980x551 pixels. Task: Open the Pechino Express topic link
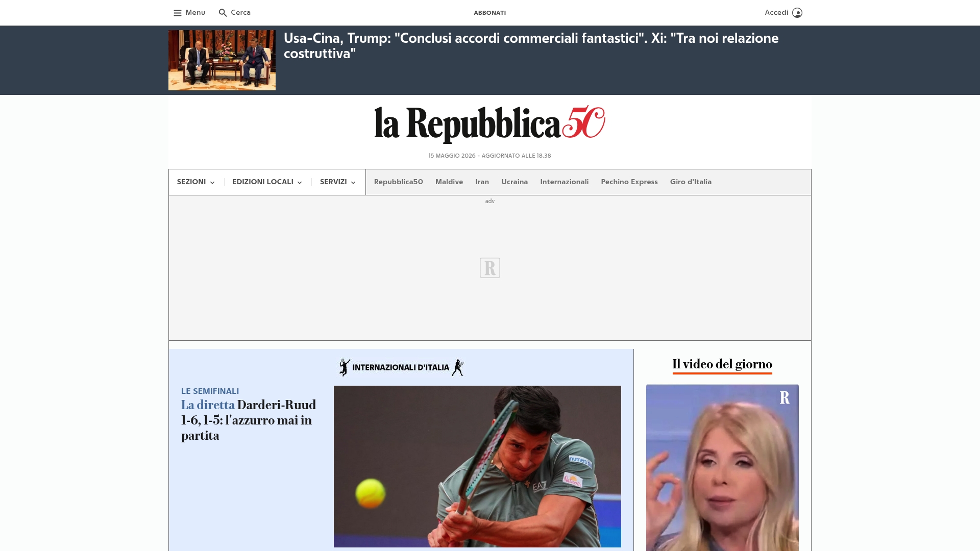click(x=629, y=182)
